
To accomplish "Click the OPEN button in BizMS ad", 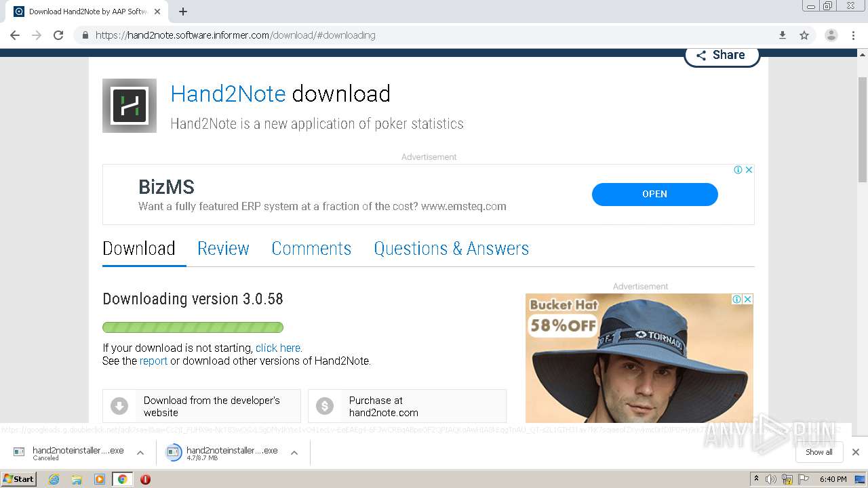I will [654, 194].
